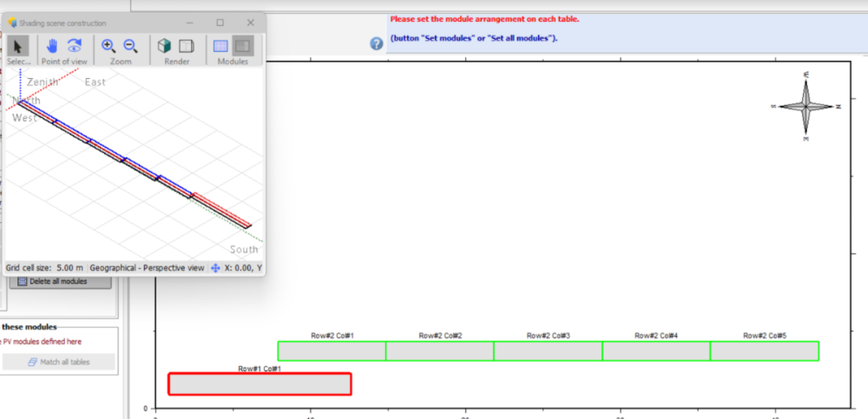Click the compass rose in the plot
The image size is (868, 419).
tap(806, 107)
